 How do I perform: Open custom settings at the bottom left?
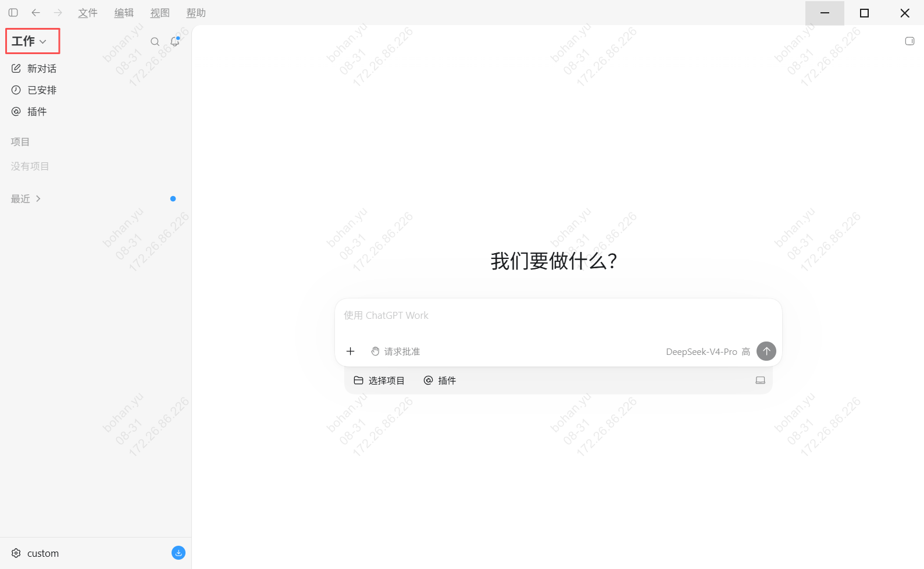(35, 553)
